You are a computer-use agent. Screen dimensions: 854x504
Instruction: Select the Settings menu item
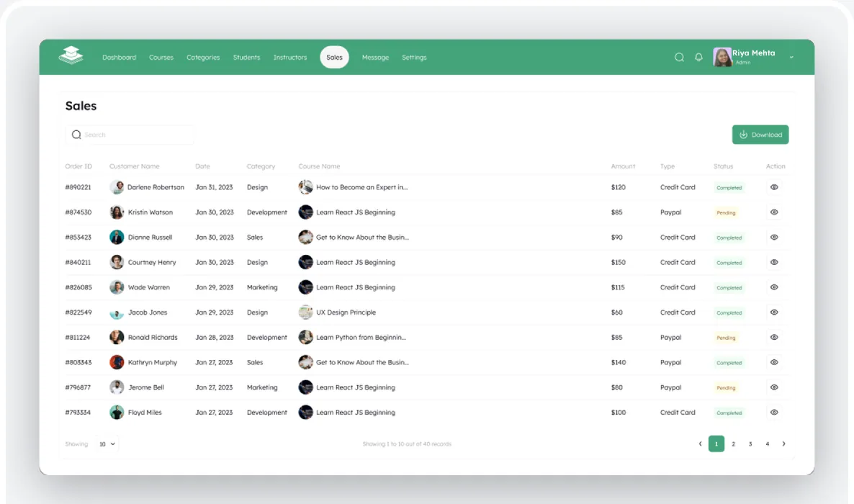pos(414,57)
